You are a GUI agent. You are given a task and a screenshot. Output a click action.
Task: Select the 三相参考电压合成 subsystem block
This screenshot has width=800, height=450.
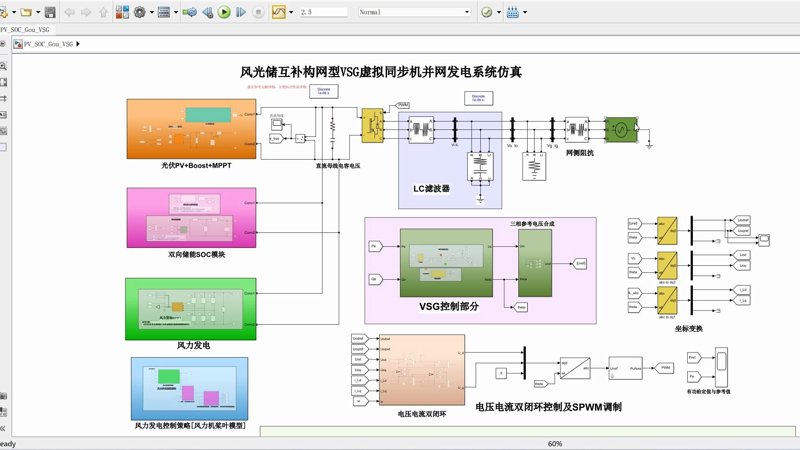click(535, 263)
